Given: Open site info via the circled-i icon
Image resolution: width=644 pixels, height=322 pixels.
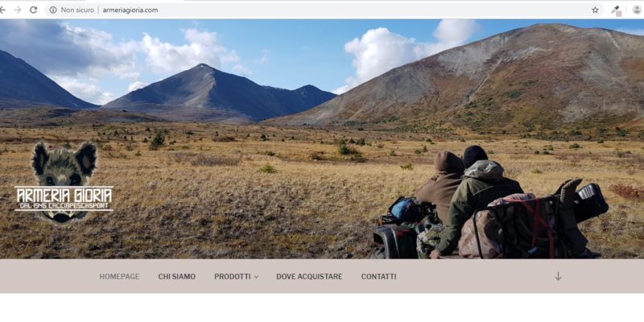Looking at the screenshot, I should (53, 10).
